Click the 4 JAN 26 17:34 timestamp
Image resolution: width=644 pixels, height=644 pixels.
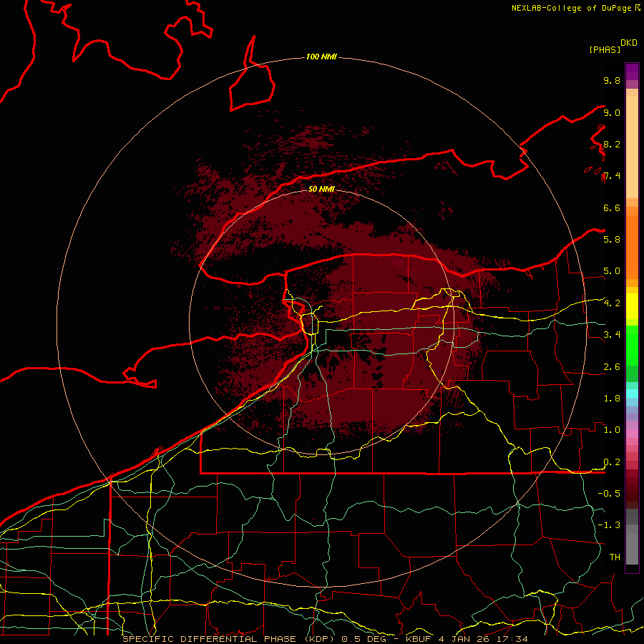point(483,639)
